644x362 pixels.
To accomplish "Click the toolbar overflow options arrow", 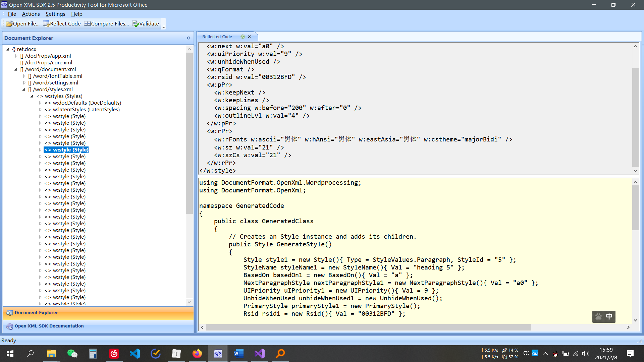I will tap(164, 26).
